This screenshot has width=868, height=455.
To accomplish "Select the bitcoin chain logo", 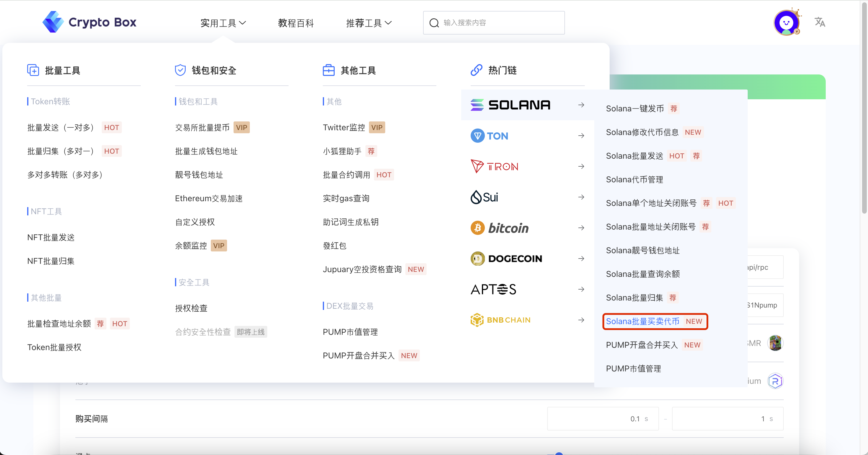I will point(499,228).
